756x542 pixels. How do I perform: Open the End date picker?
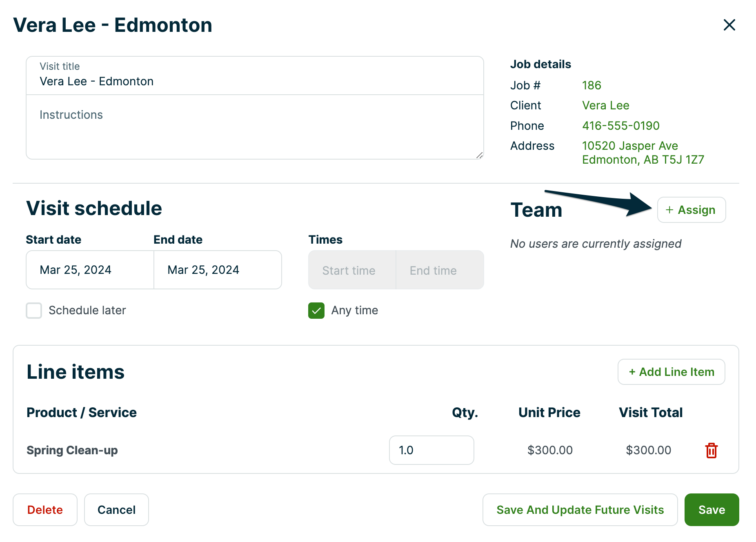point(217,270)
